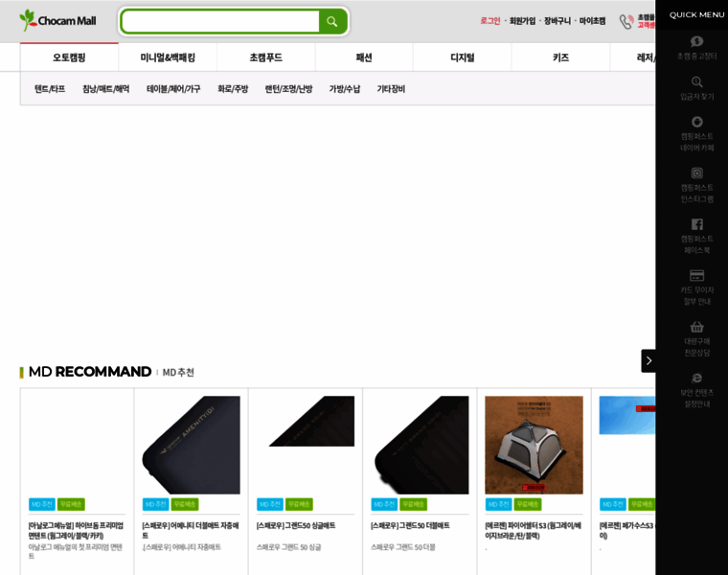Click the 입금자 찾기 magnifier icon
The height and width of the screenshot is (575, 728).
pos(696,82)
